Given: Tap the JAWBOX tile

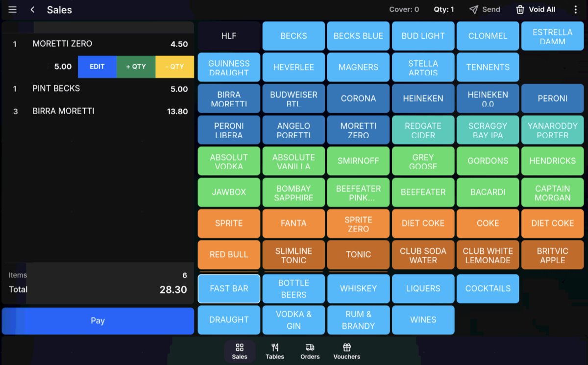Looking at the screenshot, I should [229, 192].
